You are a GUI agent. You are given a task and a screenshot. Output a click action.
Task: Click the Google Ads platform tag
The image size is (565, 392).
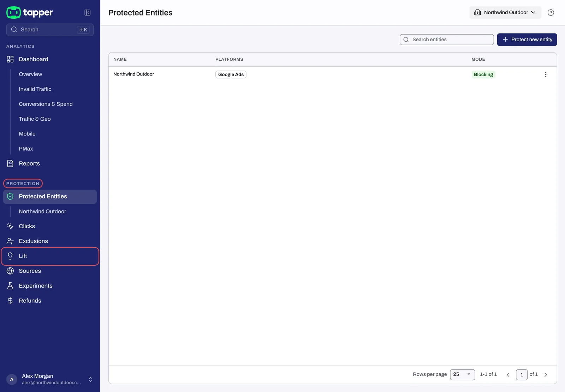coord(231,74)
